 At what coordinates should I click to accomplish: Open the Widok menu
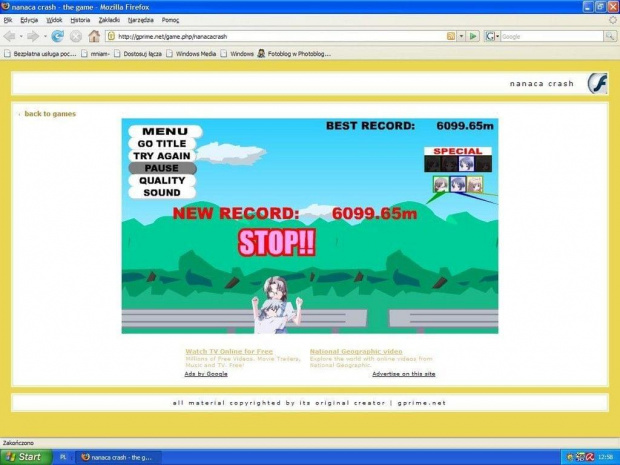(54, 20)
